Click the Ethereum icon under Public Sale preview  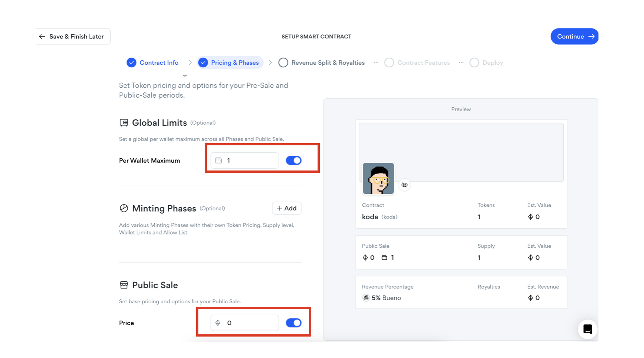365,257
